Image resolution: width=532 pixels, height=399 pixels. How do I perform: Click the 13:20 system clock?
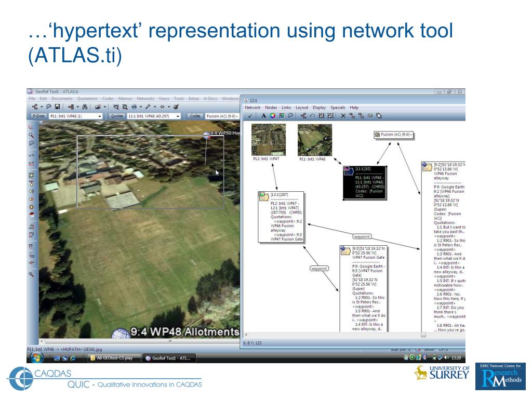pos(456,357)
